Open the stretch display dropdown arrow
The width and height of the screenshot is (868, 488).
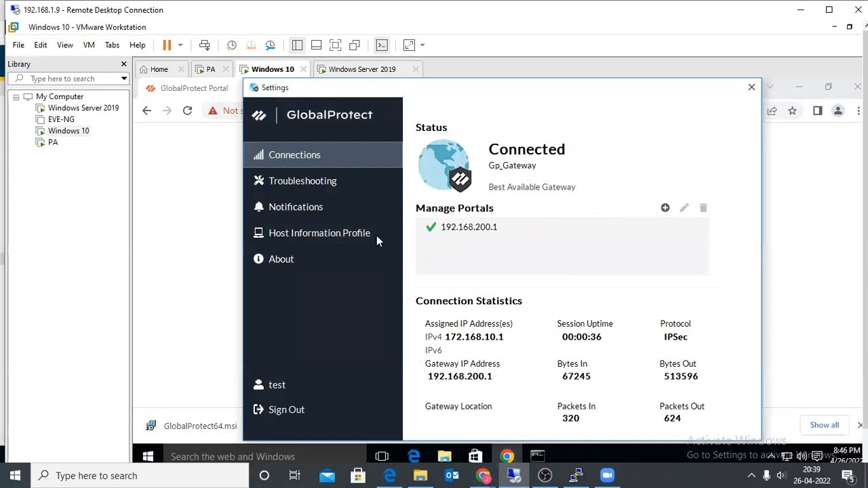pos(422,45)
